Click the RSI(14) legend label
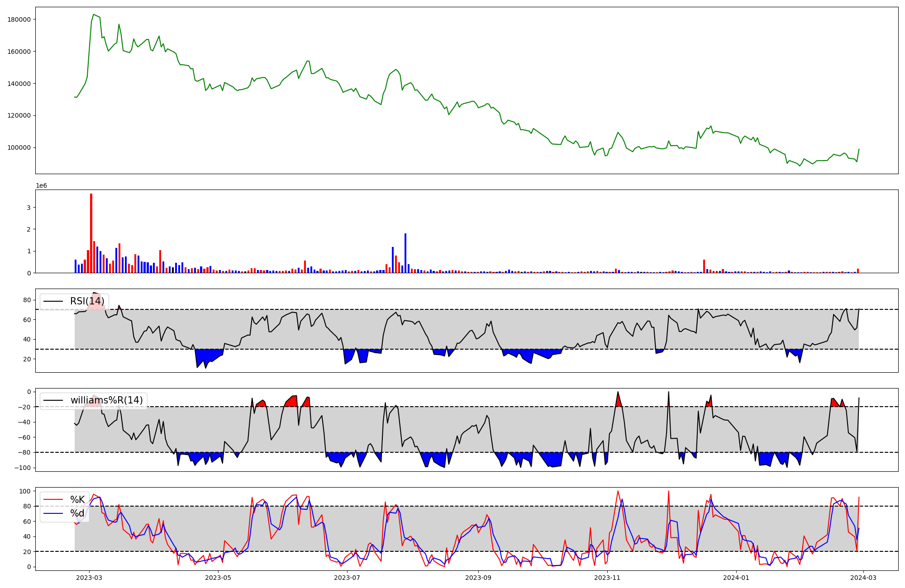 click(x=87, y=301)
